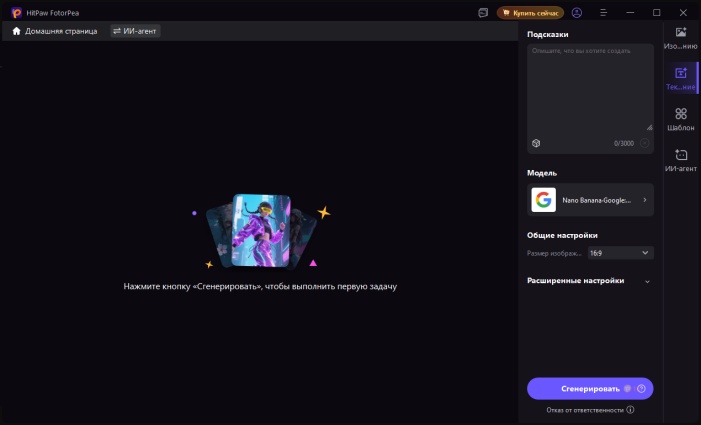Clear the prompt with the circled X icon

[645, 143]
